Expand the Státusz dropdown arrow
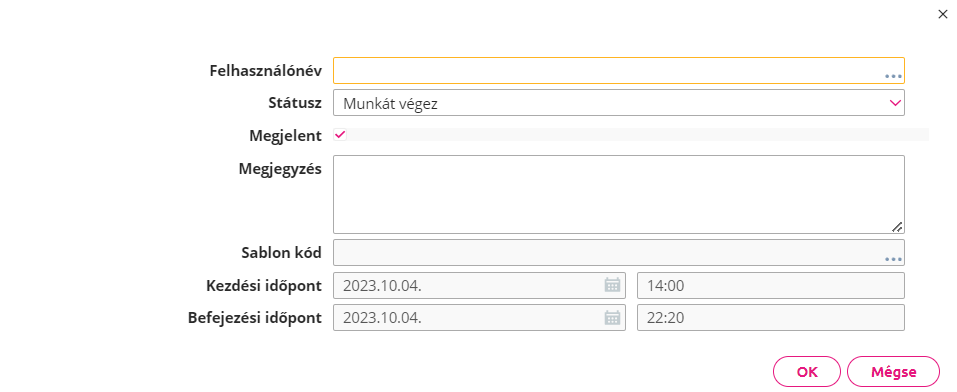 click(895, 103)
